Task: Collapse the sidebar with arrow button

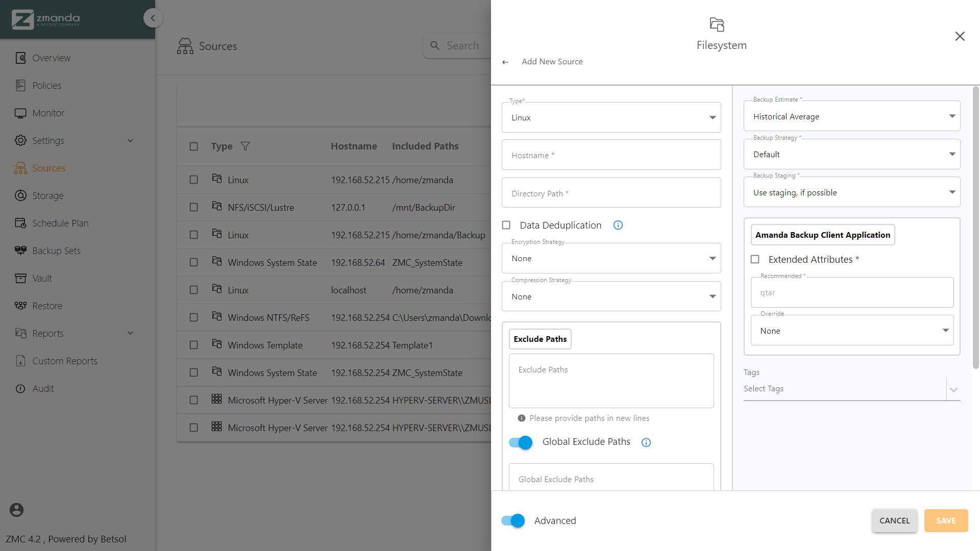Action: pyautogui.click(x=153, y=18)
